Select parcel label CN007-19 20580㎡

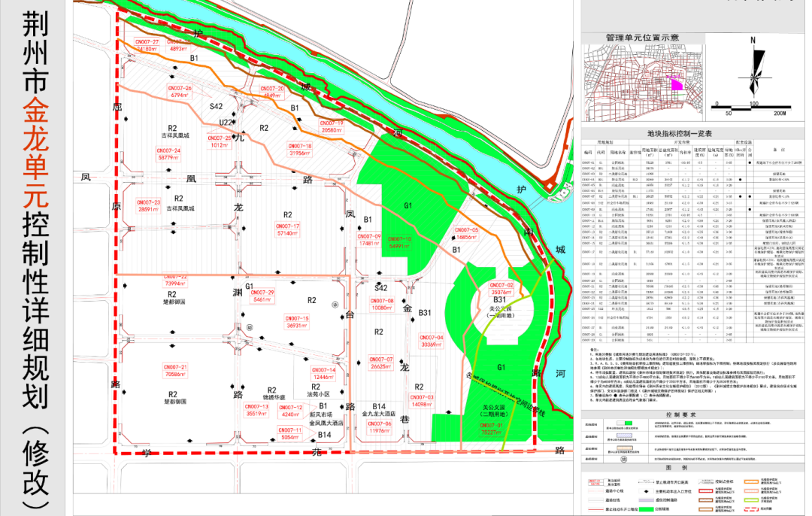point(332,127)
